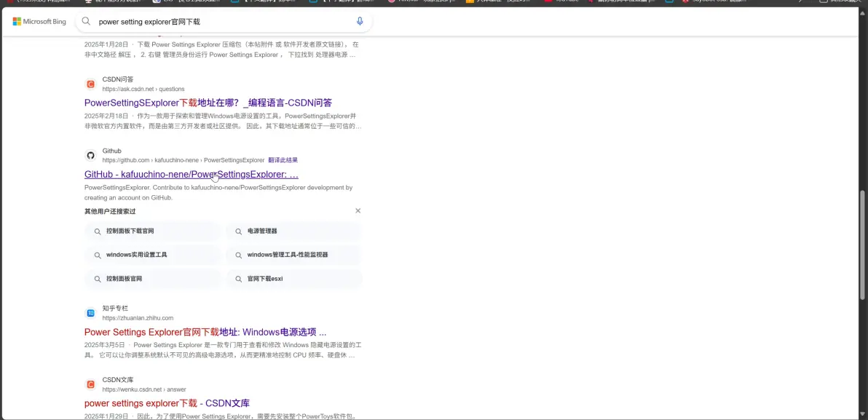The image size is (868, 420).
Task: Click snippet starting 2025年3月5日
Action: point(223,349)
